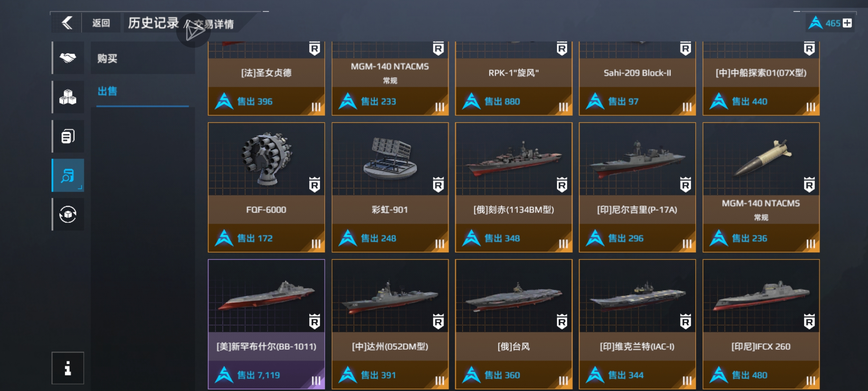Click the back arrow icon
Viewport: 868px width, 391px height.
click(x=67, y=23)
